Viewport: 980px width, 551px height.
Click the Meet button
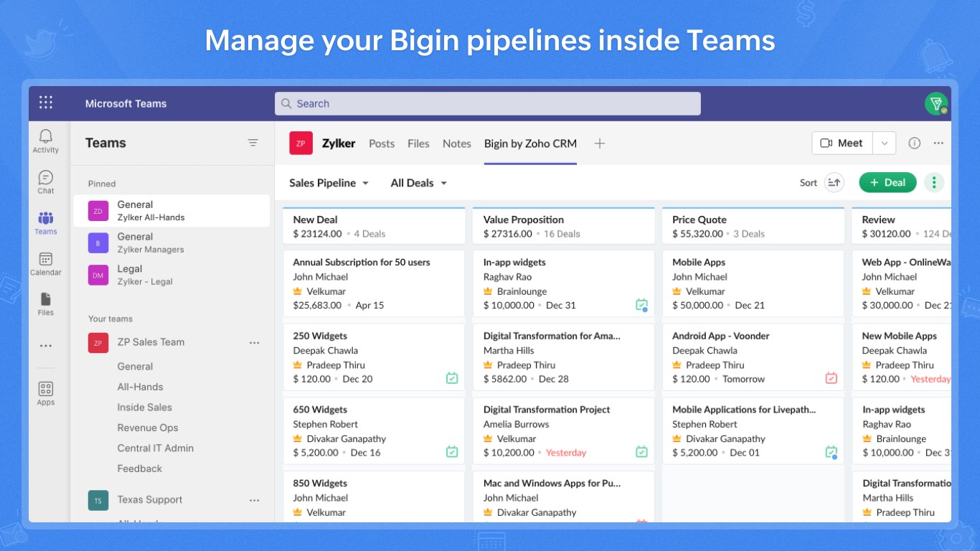tap(842, 143)
